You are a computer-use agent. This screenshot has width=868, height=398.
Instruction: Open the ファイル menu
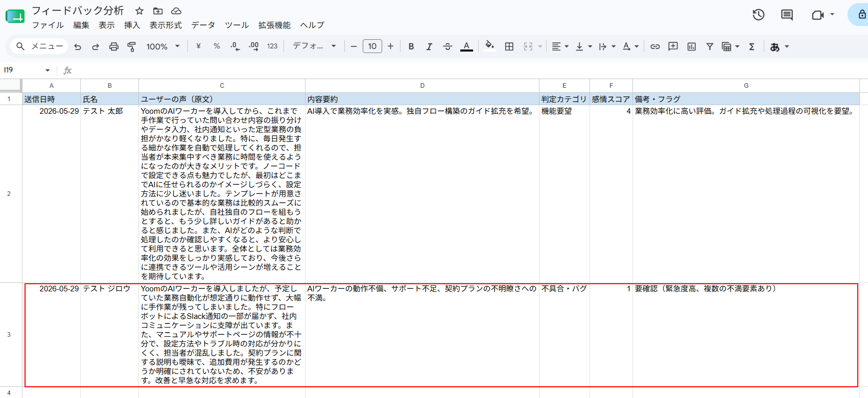point(48,25)
